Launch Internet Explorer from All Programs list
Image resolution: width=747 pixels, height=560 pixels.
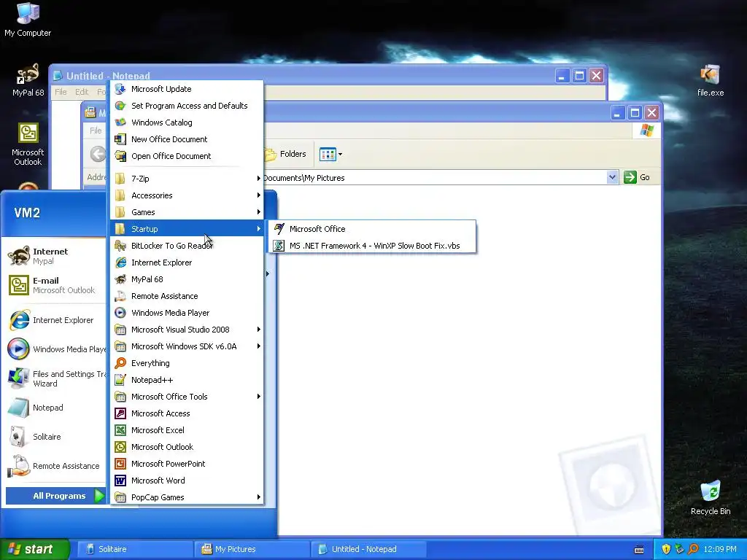(187, 262)
